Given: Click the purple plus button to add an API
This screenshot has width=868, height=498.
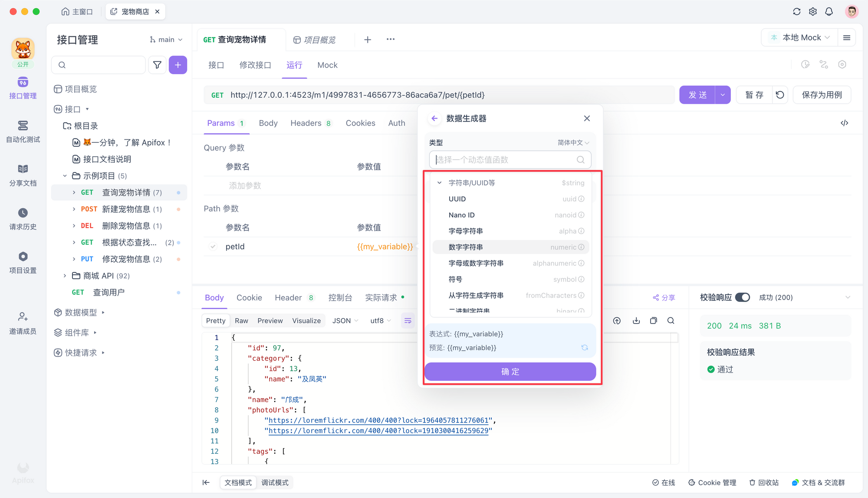Looking at the screenshot, I should click(178, 65).
